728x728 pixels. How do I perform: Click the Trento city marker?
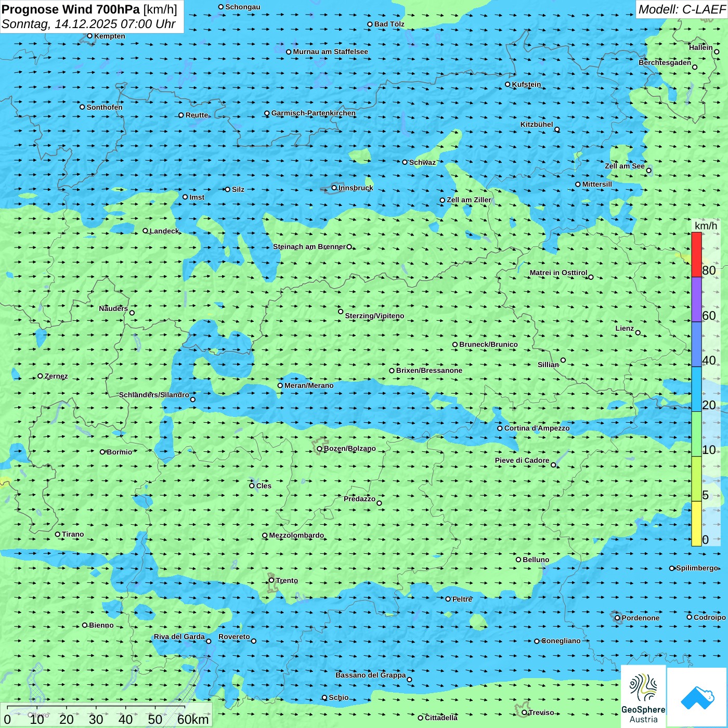coord(271,580)
